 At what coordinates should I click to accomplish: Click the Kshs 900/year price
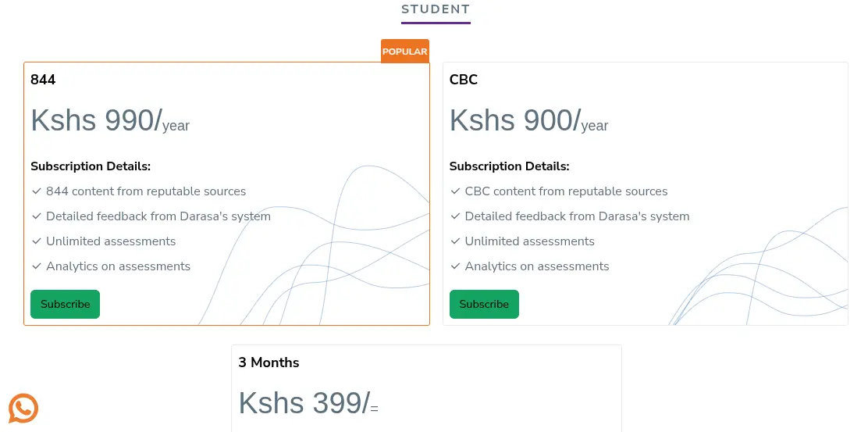coord(528,121)
